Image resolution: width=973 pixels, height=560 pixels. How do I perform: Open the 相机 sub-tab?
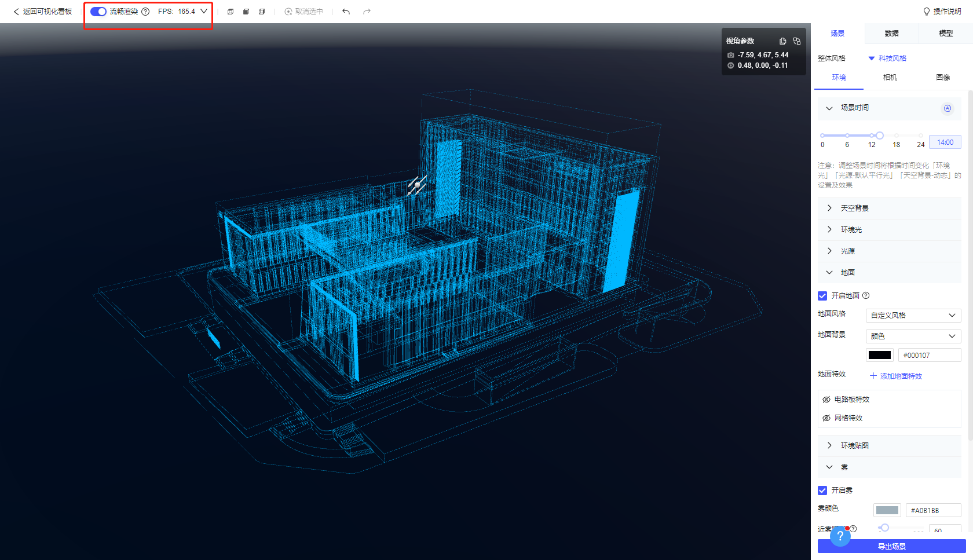[890, 78]
